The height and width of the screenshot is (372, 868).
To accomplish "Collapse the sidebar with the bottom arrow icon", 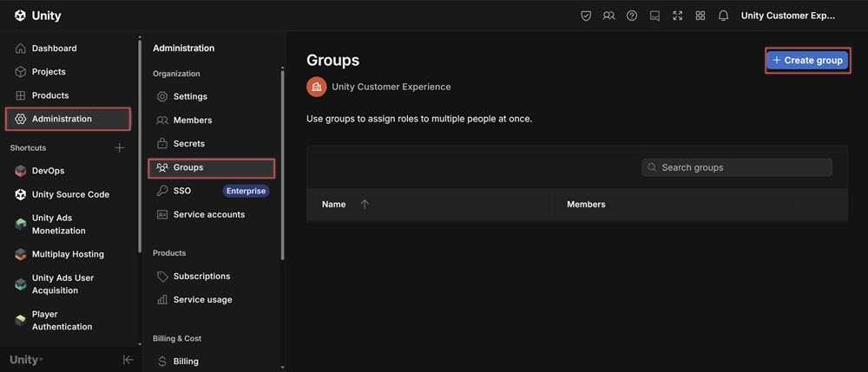I will (x=128, y=360).
